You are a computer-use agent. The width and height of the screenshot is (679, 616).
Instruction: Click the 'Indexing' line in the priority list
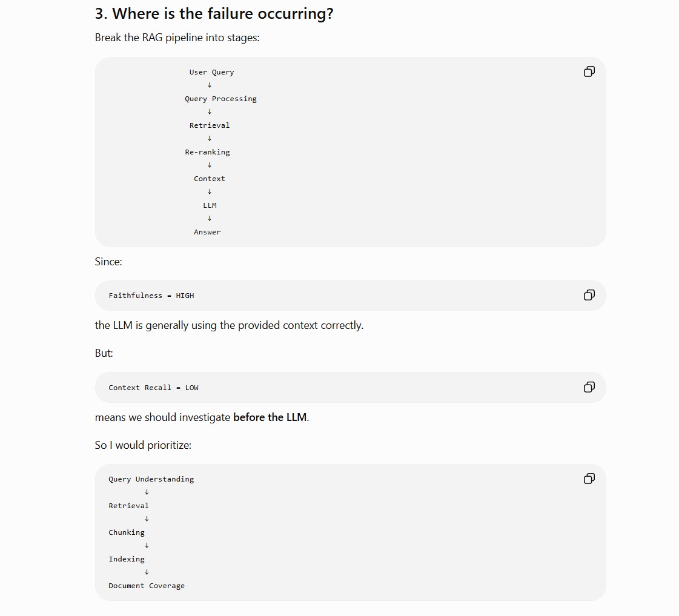click(127, 559)
